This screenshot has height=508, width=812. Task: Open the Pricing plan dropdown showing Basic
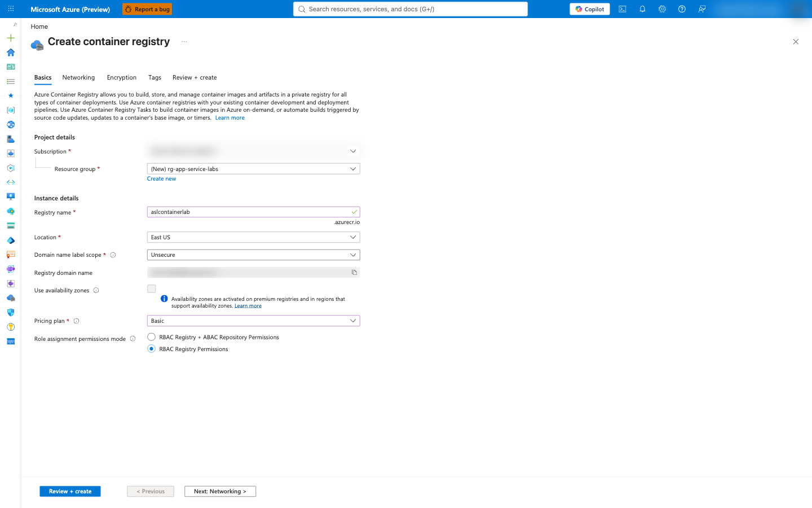pos(253,321)
